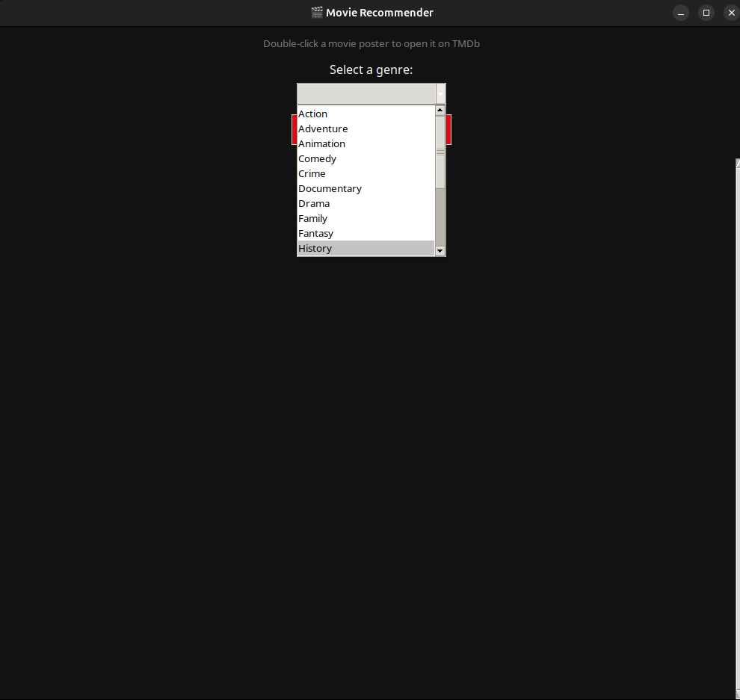Click inside the genre combobox field
The image size is (740, 700).
366,94
